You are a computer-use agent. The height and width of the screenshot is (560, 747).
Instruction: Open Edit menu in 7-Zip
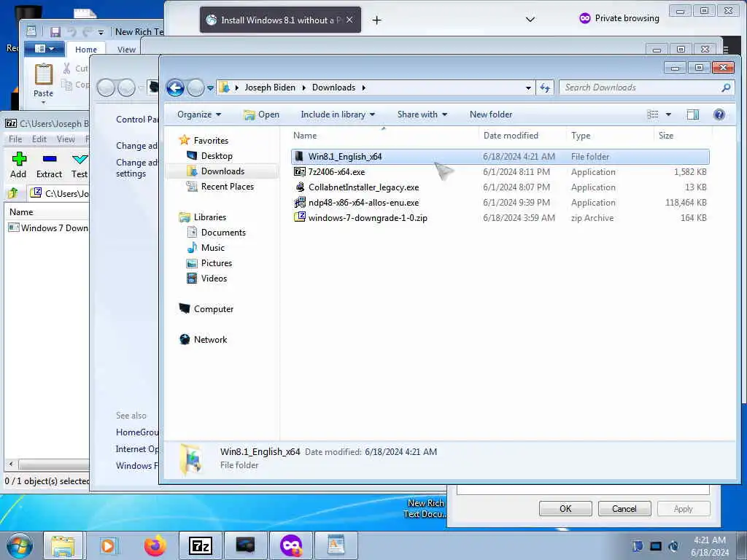pos(39,139)
